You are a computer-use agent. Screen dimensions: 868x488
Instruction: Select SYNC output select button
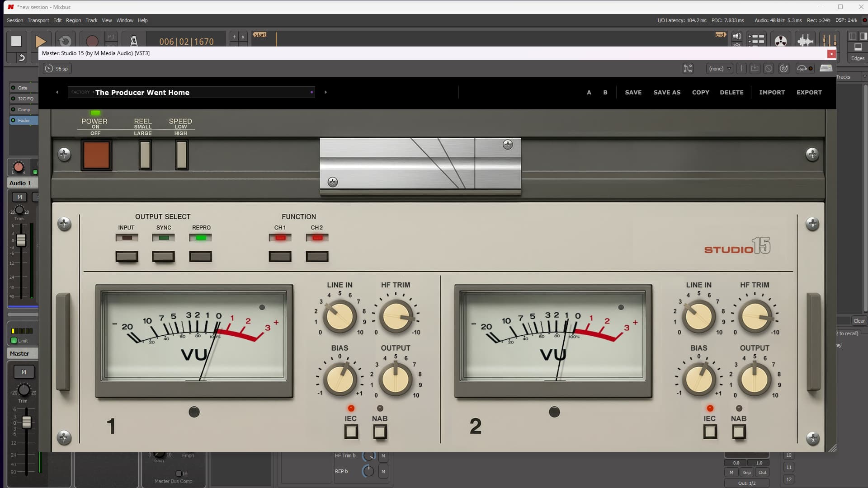(x=163, y=257)
